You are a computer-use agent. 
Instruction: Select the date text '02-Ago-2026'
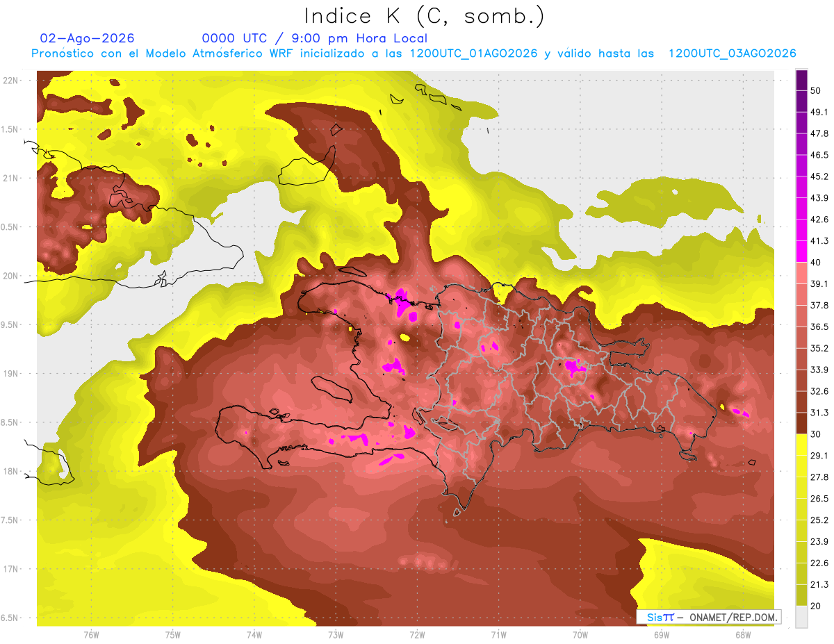[x=88, y=38]
